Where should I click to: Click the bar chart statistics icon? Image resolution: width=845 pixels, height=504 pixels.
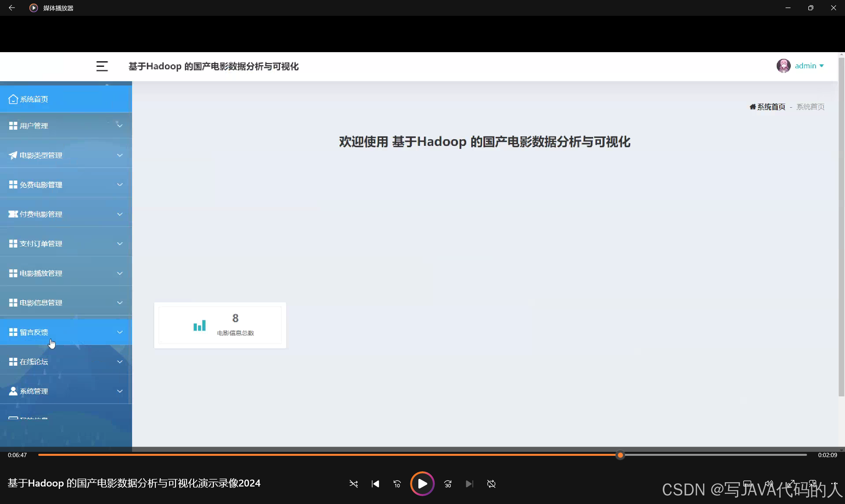click(199, 325)
